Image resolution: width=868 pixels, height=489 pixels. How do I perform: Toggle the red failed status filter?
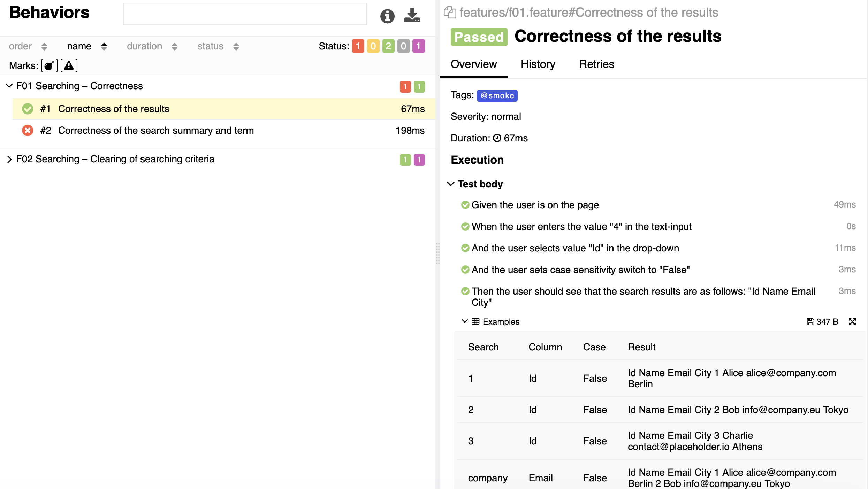[x=358, y=46]
